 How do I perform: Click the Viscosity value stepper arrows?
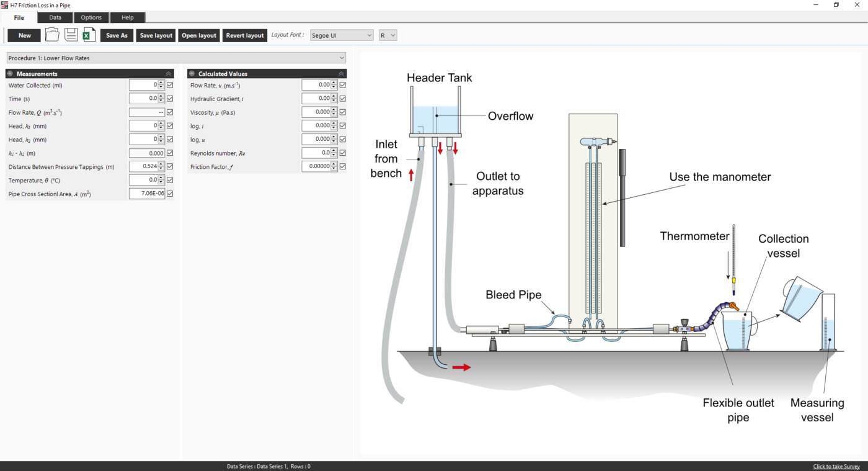point(334,112)
